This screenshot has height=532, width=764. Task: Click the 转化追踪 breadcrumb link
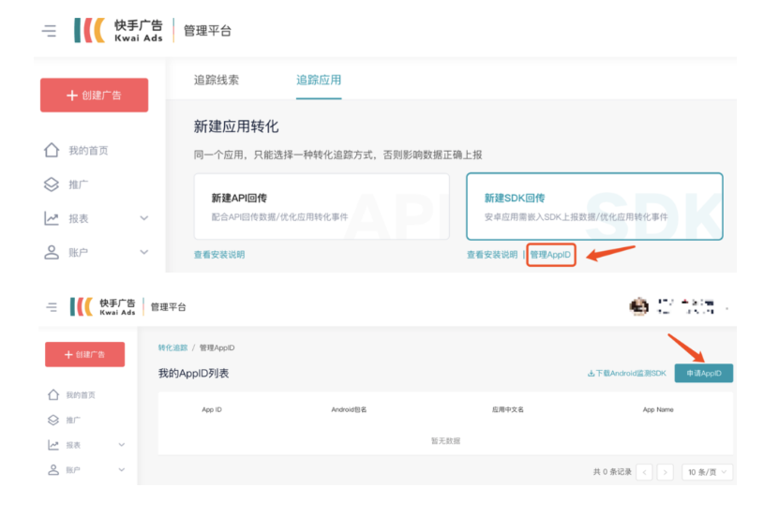[172, 347]
